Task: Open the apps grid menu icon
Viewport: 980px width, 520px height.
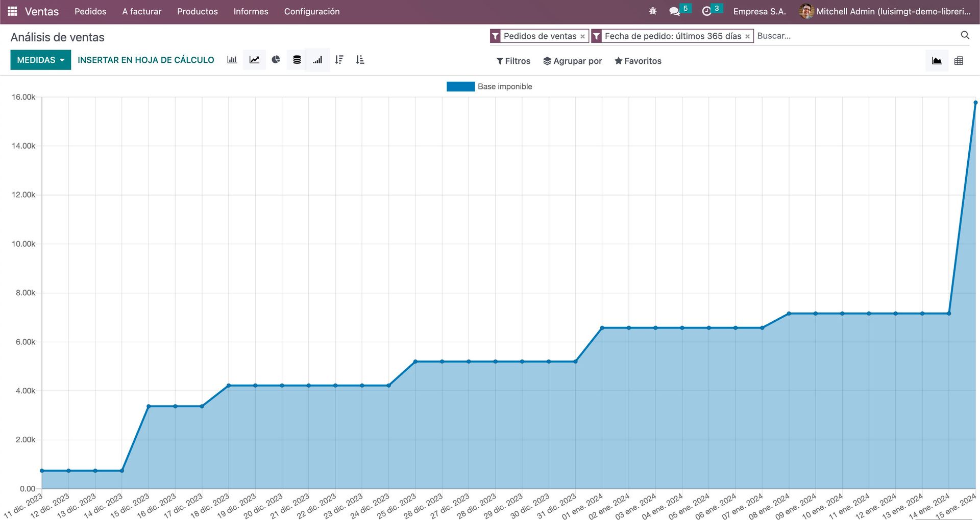Action: 12,11
